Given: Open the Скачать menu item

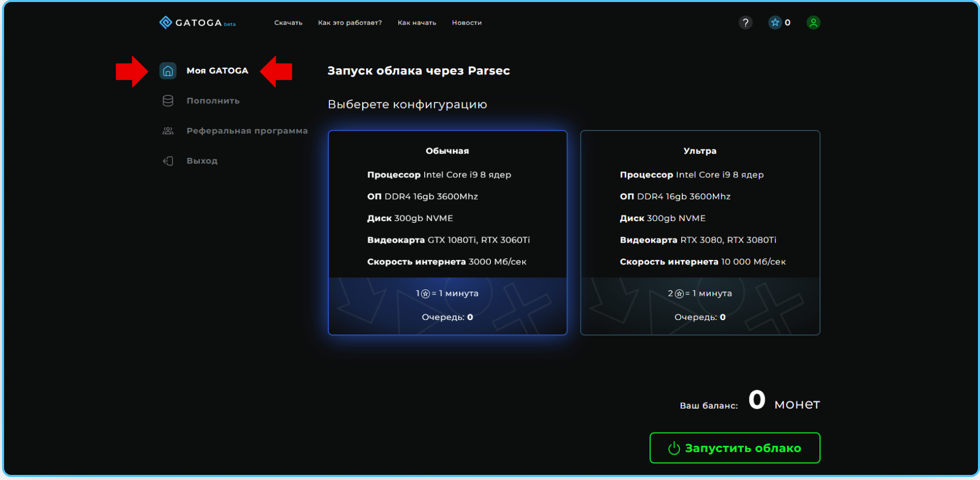Looking at the screenshot, I should (288, 23).
